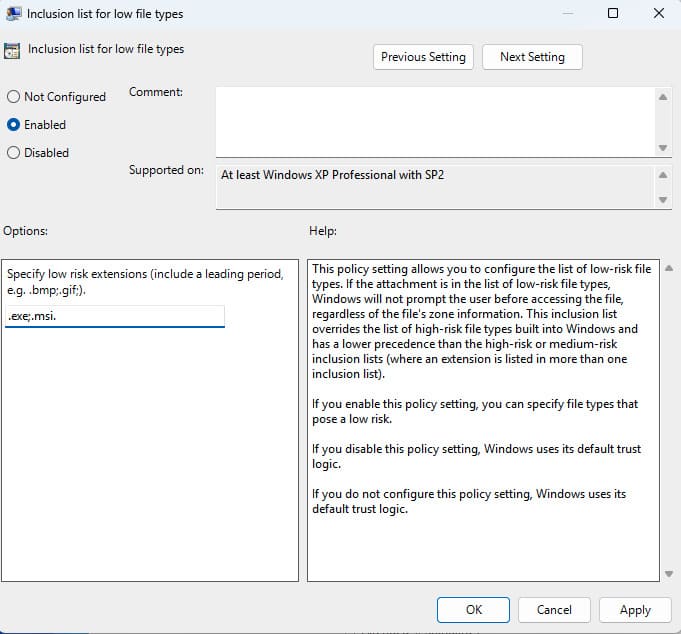Click 'Specify low risk extensions' description text
The width and height of the screenshot is (681, 634).
pyautogui.click(x=145, y=282)
